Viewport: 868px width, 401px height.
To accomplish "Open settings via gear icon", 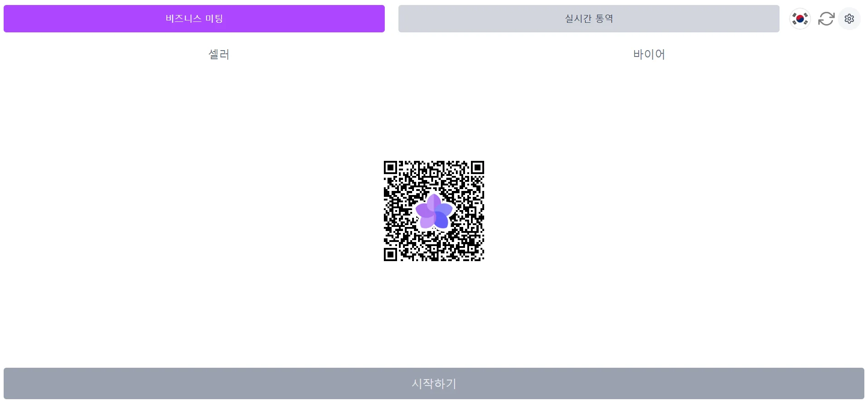I will (x=849, y=19).
